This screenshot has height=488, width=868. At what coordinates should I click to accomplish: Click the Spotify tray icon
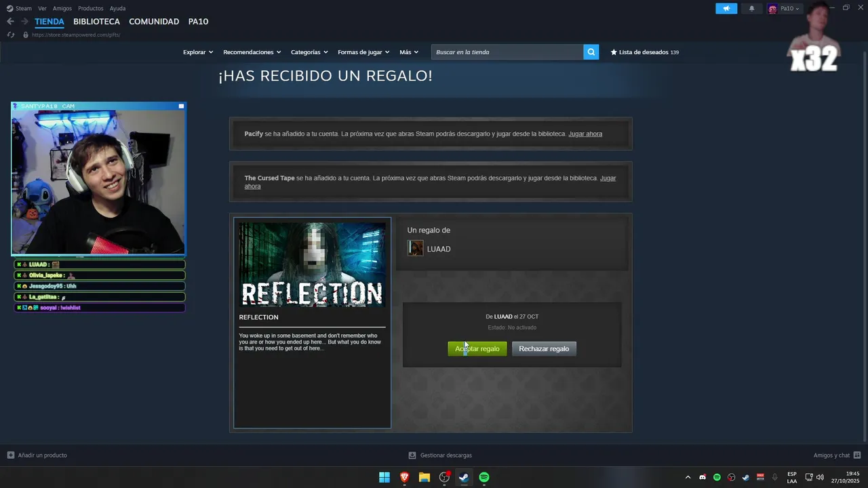717,477
